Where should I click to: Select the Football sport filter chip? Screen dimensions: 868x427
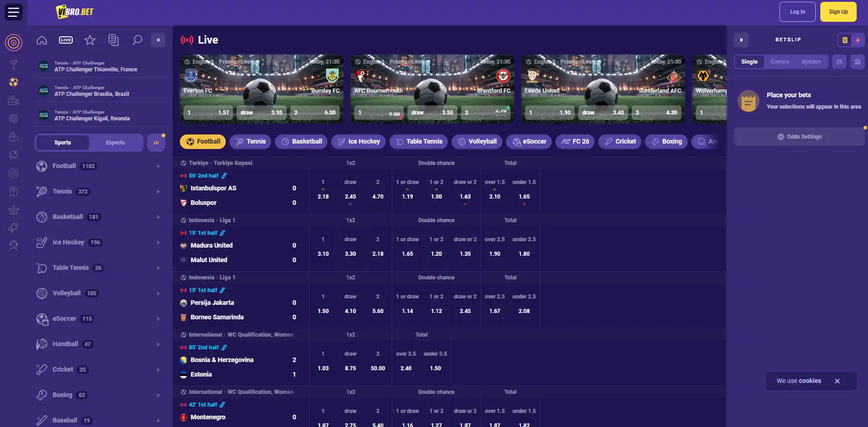point(203,142)
